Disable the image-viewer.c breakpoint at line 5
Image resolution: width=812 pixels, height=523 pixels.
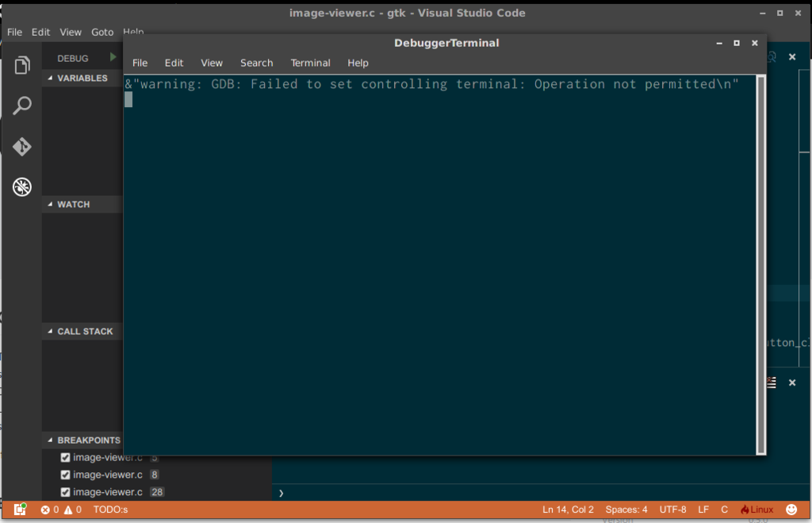(65, 457)
